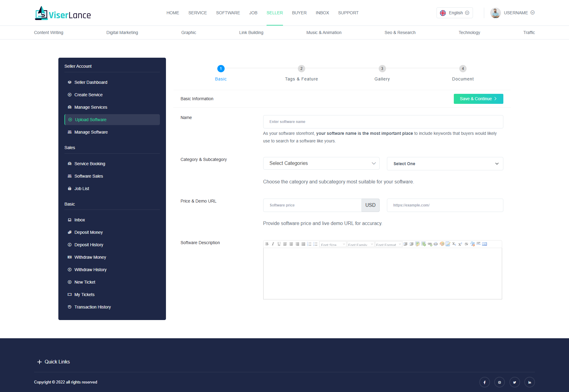Open Create Service in sidebar
Image resolution: width=569 pixels, height=392 pixels.
(112, 95)
